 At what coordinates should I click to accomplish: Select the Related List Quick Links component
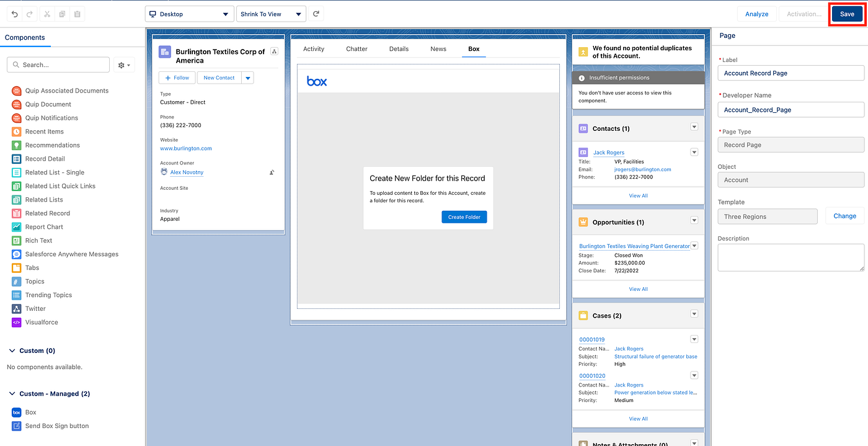[x=53, y=186]
